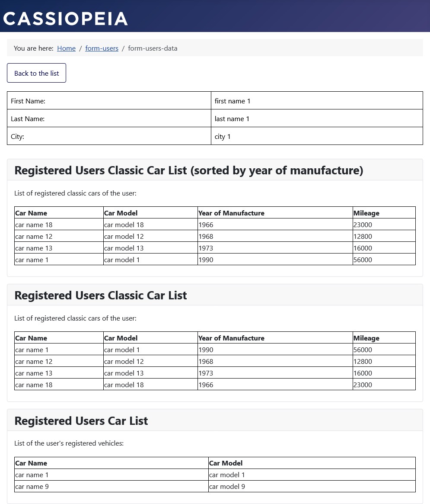Open the Home breadcrumb link
Screen dimensions: 430x504
pos(66,48)
